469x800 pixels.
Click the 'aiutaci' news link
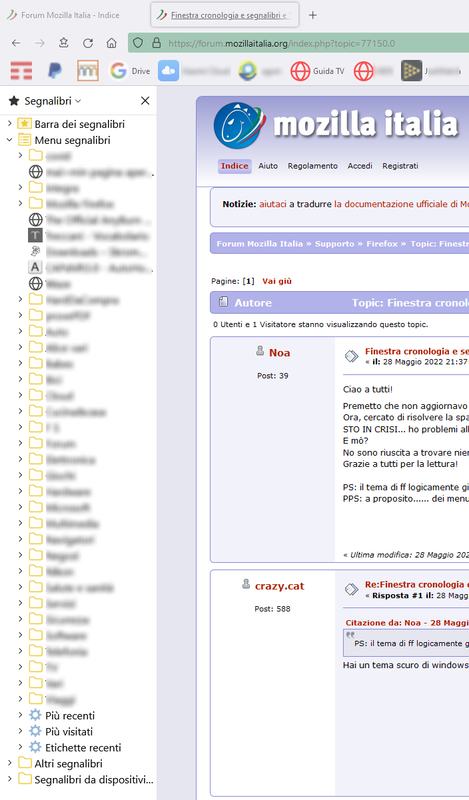click(x=273, y=204)
